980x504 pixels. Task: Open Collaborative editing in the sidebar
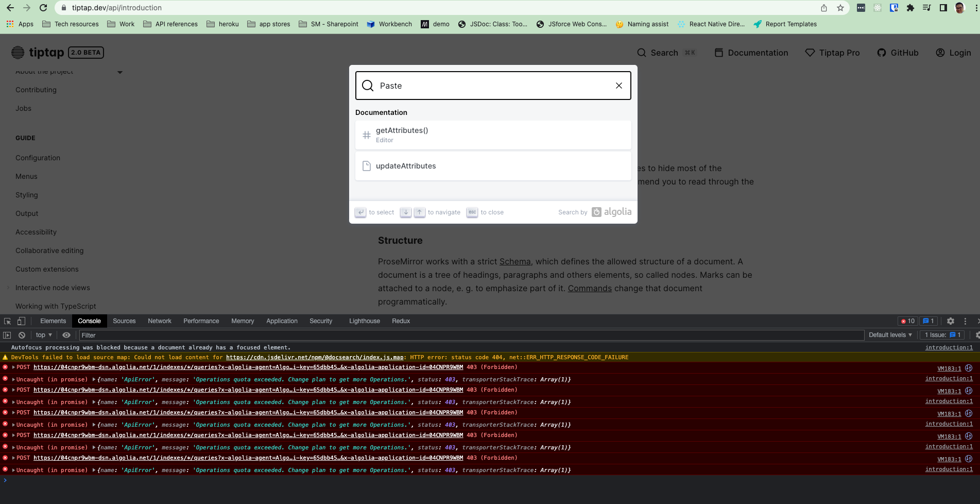pos(49,250)
